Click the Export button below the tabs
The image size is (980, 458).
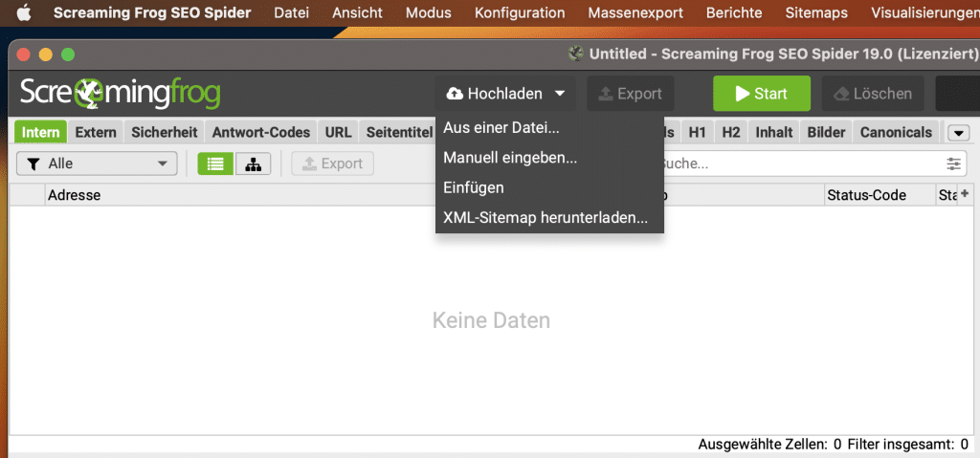tap(332, 164)
